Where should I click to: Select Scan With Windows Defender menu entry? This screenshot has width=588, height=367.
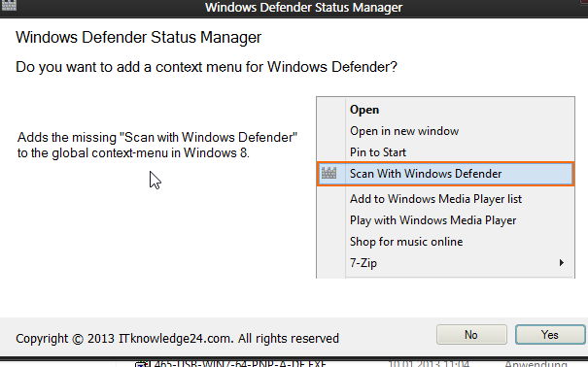(445, 174)
